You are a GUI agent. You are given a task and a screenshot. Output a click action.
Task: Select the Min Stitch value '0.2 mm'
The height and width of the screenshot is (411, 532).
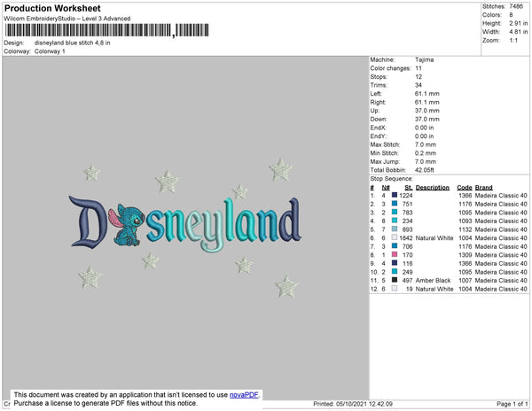click(x=426, y=153)
